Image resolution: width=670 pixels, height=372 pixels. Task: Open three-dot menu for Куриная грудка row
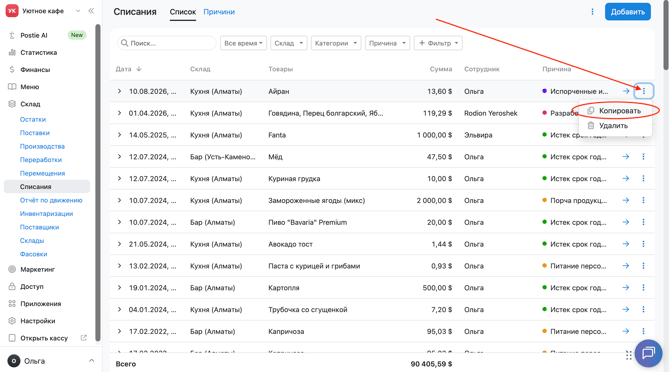644,179
